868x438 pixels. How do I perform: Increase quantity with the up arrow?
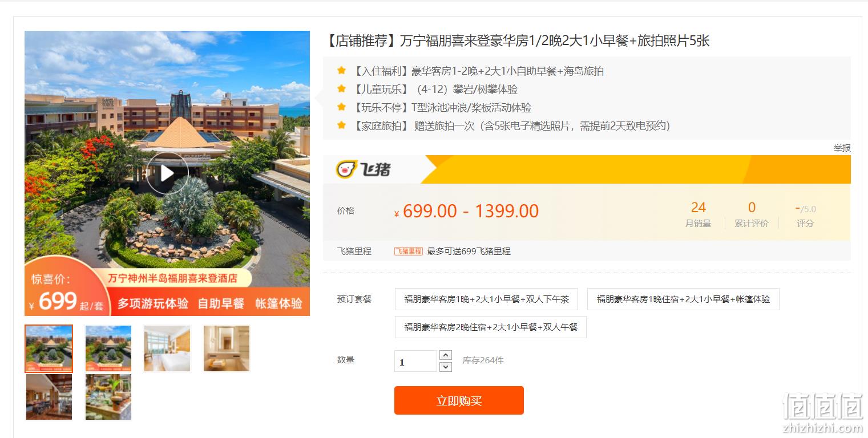tap(446, 355)
